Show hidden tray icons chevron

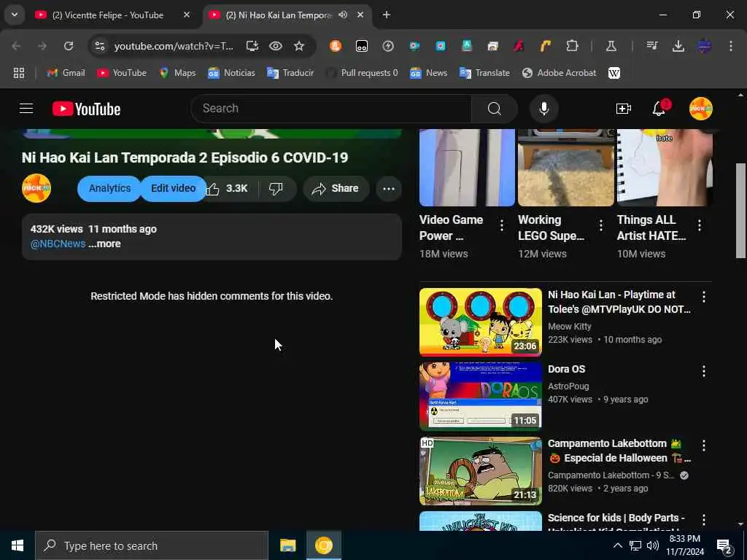(617, 545)
